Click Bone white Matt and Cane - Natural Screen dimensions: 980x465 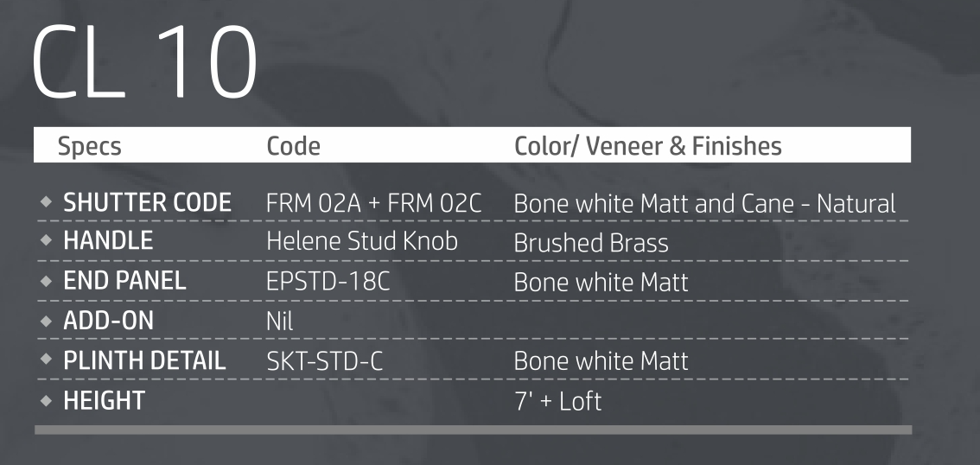click(704, 205)
